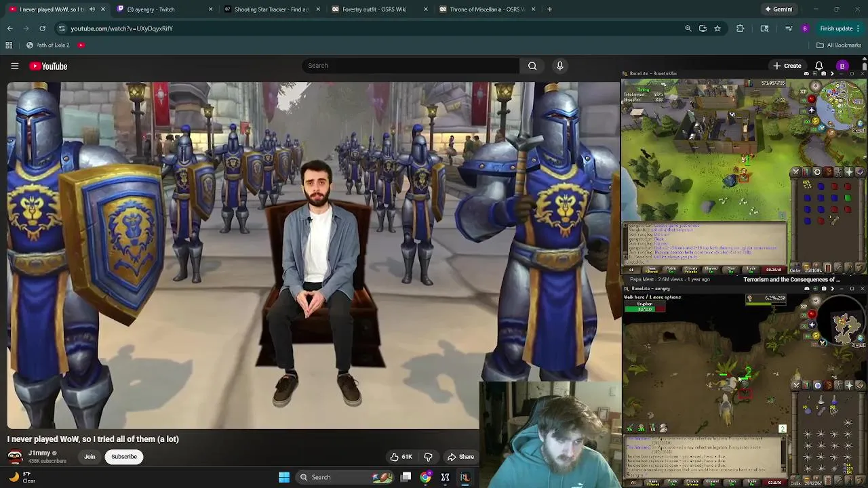
Task: Open Combat Options tab in aengry RuneLite window
Action: tap(796, 385)
